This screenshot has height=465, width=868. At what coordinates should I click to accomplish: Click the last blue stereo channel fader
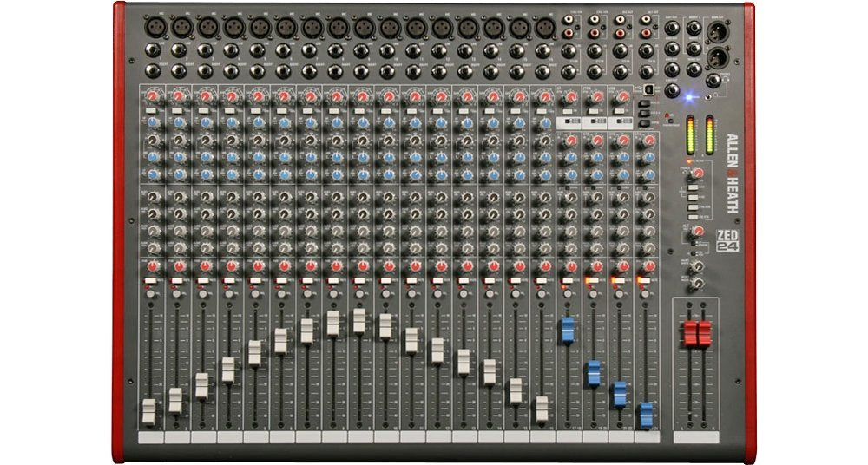pyautogui.click(x=647, y=416)
